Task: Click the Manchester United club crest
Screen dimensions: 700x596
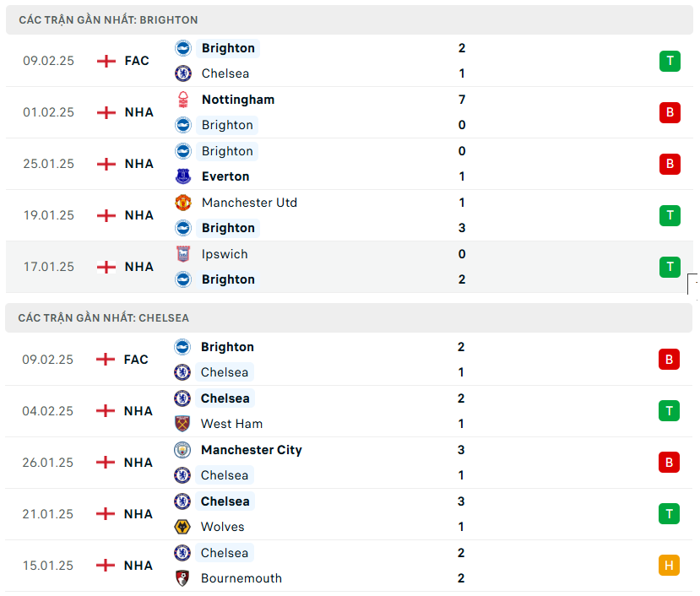Action: pos(183,203)
